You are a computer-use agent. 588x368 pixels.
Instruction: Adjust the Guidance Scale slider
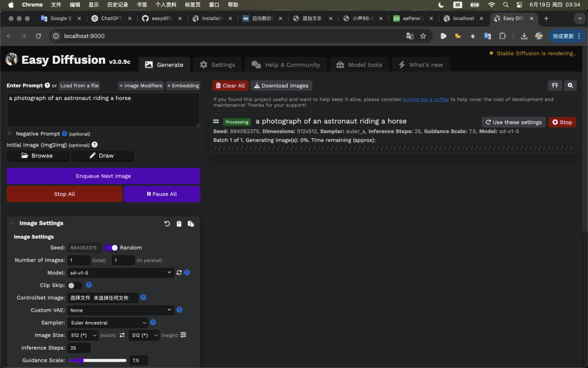point(98,361)
